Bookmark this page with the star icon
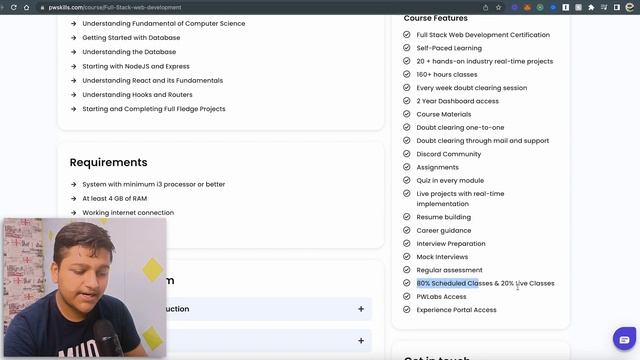640x360 pixels. click(498, 7)
